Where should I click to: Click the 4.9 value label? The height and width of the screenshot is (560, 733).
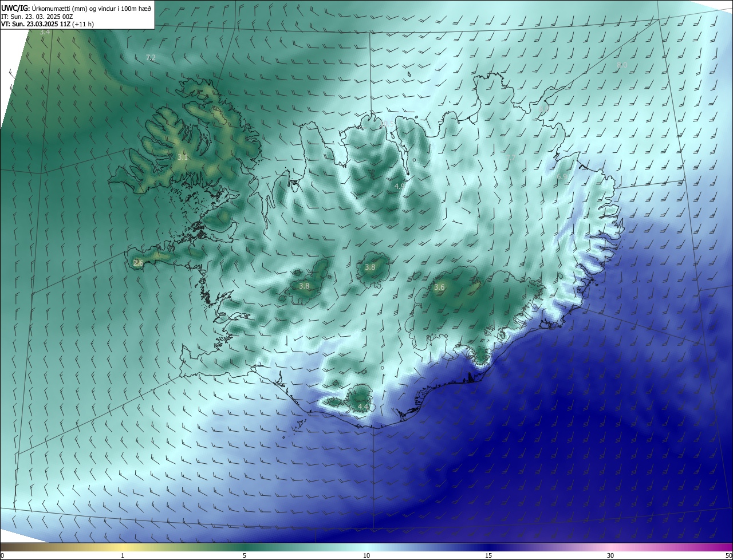400,186
